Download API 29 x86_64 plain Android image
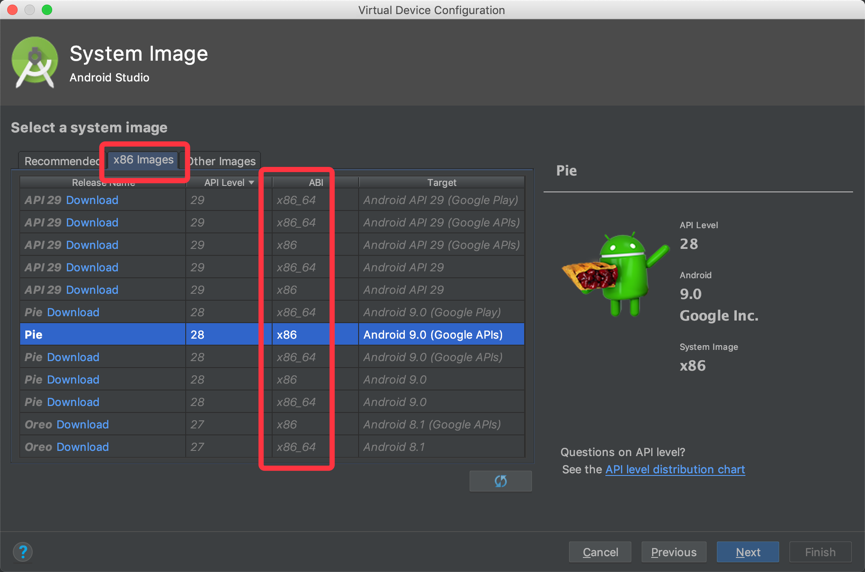Image resolution: width=865 pixels, height=572 pixels. (x=92, y=268)
